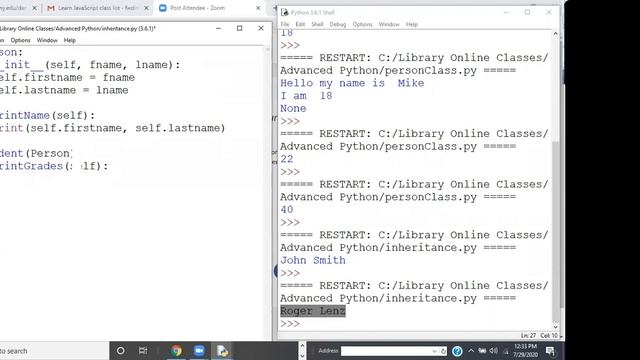Click 'Hello my name is Mike' output
The image size is (640, 360).
click(352, 83)
